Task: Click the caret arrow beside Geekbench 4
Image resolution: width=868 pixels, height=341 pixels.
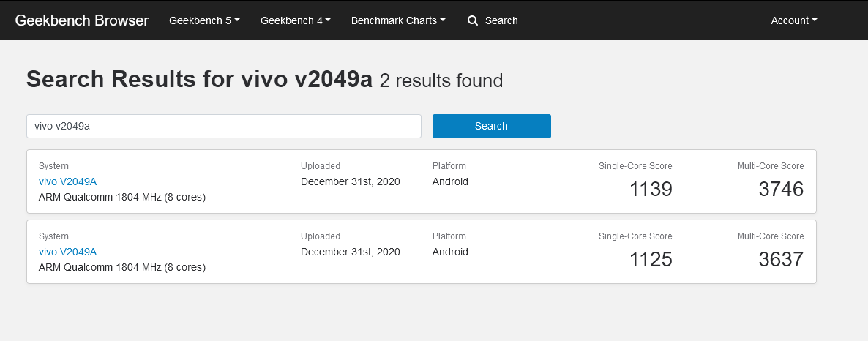Action: (x=328, y=20)
